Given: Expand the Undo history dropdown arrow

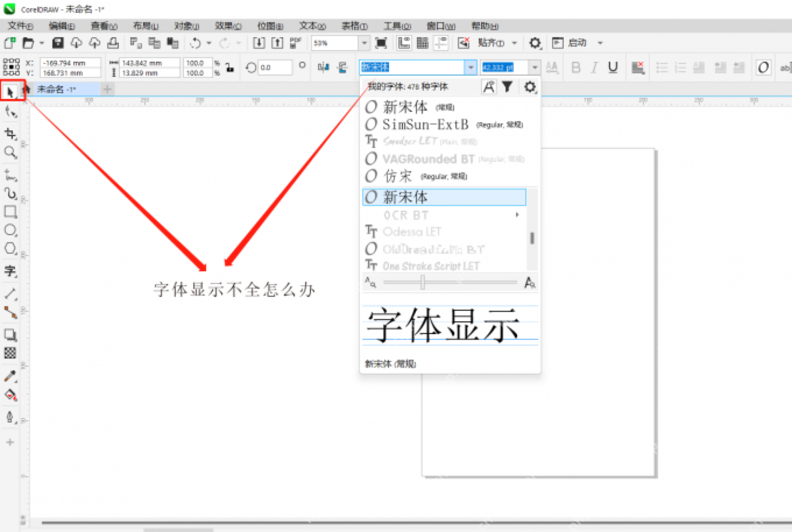Looking at the screenshot, I should 209,43.
